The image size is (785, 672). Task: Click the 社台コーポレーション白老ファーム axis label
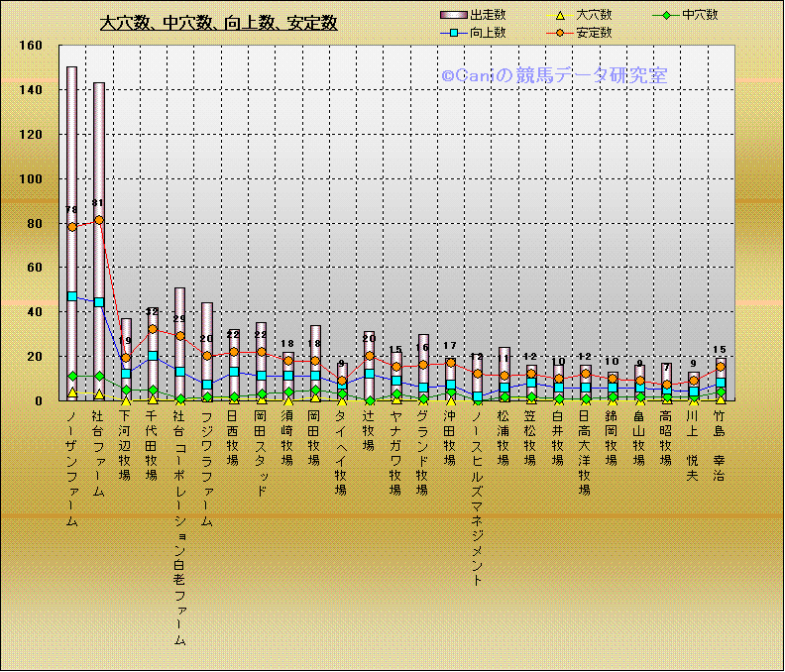click(x=179, y=528)
